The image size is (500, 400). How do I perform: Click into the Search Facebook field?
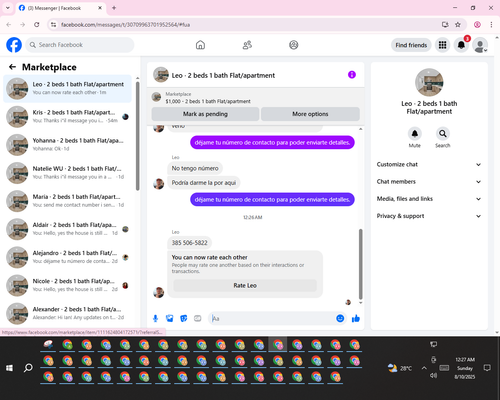[x=80, y=45]
